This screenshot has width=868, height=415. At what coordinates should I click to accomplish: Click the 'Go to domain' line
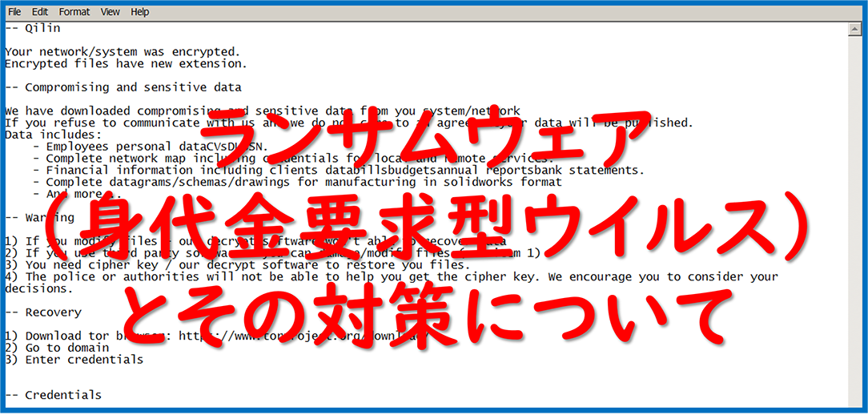67,348
